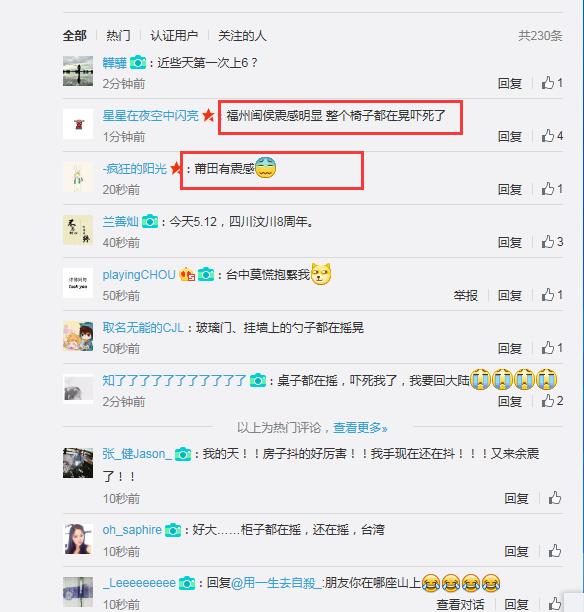
Task: Click 查看更多 to load more hot comments
Action: (360, 428)
